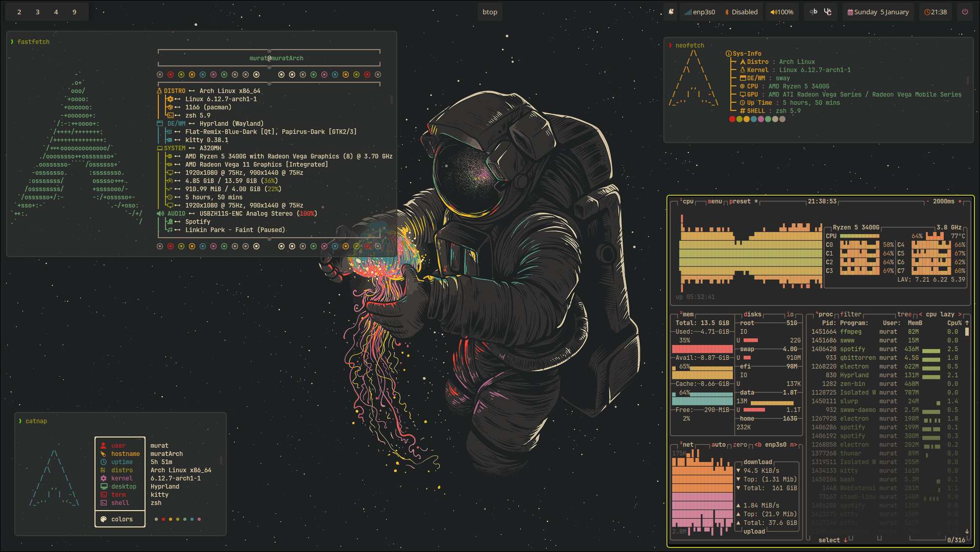
Task: Click left arrow before cpu lazy sorting
Action: [921, 314]
